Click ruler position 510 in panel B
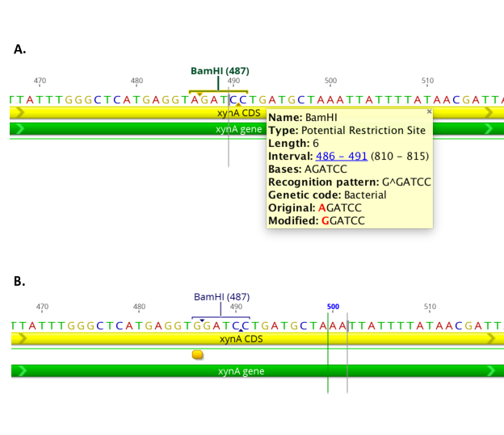Viewport: 504px width, 435px height. [430, 307]
